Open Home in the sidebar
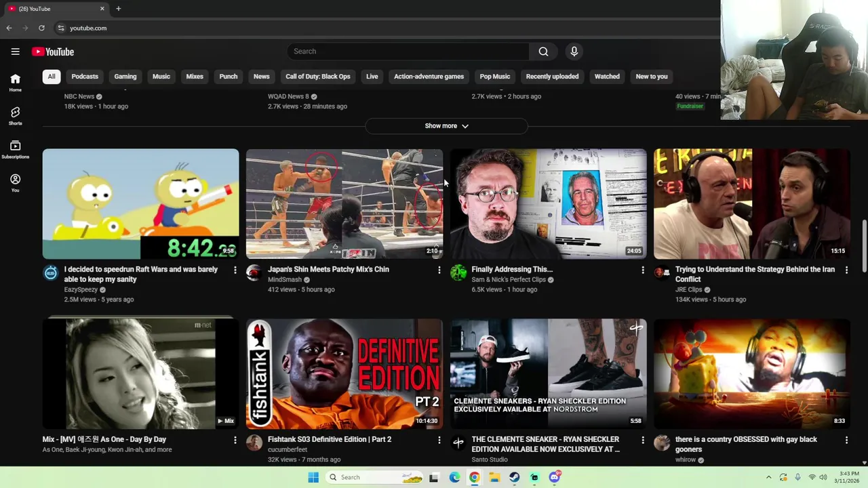 coord(15,83)
